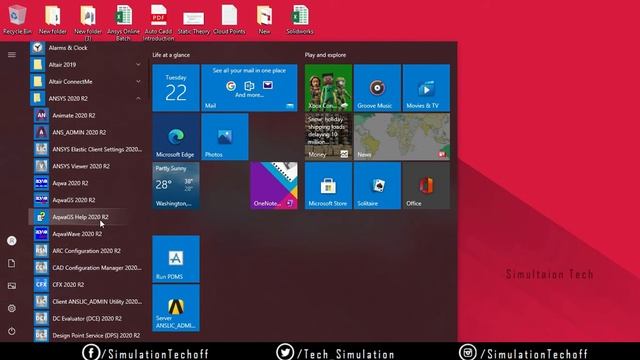
Task: Open the Groove Music tile
Action: tap(377, 88)
